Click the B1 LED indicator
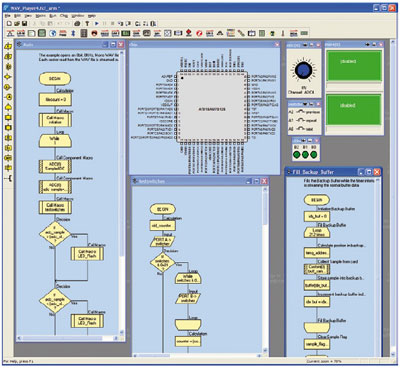 (305, 155)
